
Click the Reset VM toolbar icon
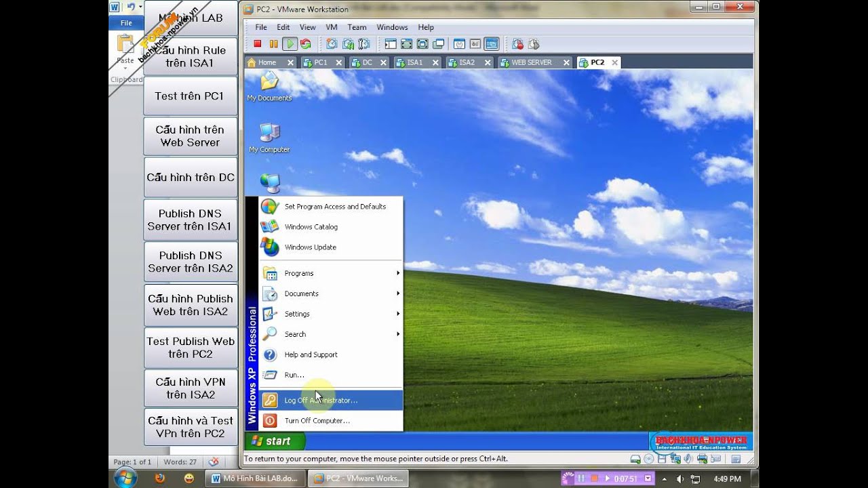point(306,44)
